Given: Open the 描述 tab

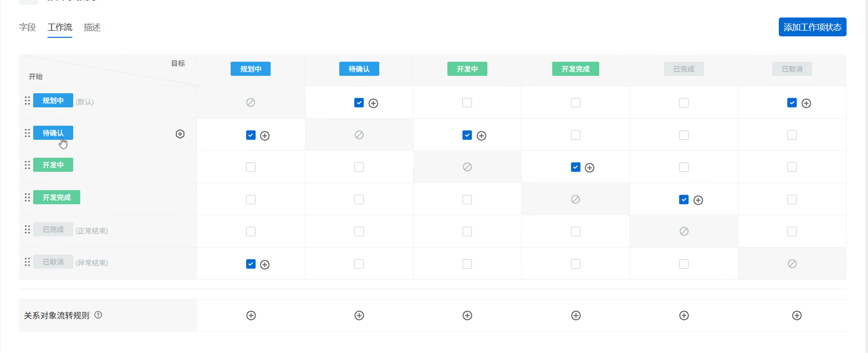Looking at the screenshot, I should pyautogui.click(x=92, y=28).
